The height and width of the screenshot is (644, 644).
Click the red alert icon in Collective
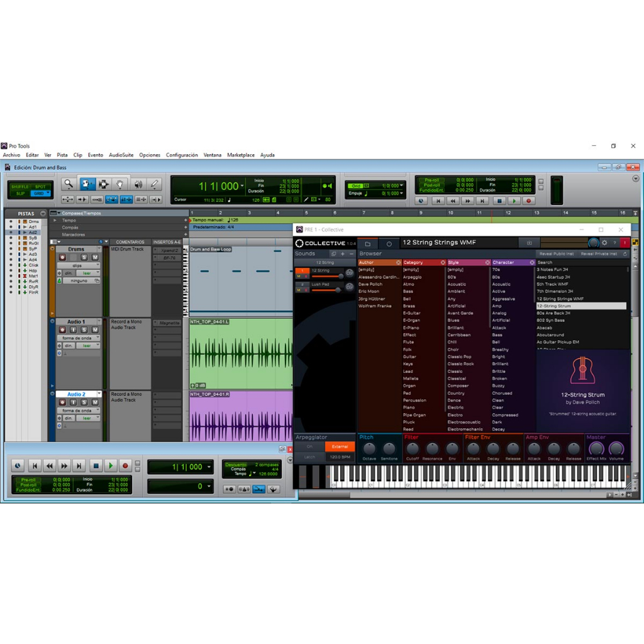click(x=625, y=243)
